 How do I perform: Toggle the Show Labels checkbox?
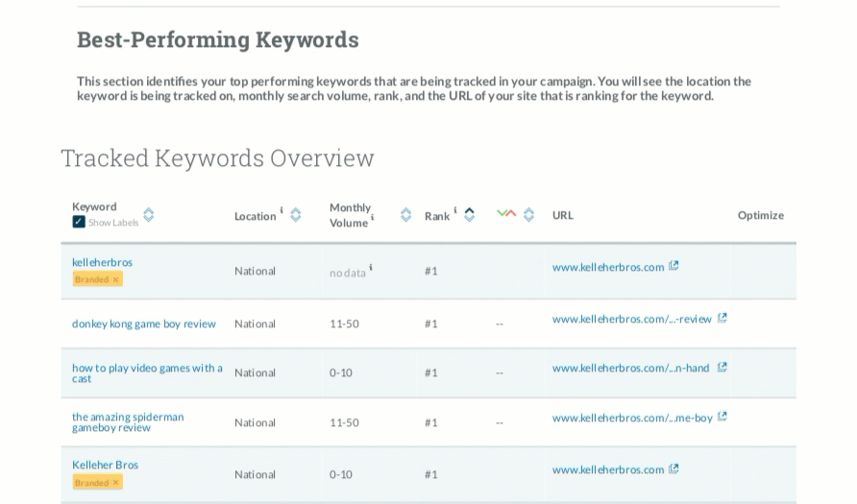pos(79,222)
